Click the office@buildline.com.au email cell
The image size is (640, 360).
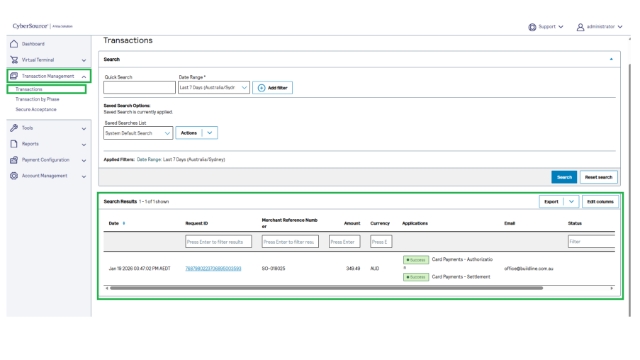click(529, 268)
